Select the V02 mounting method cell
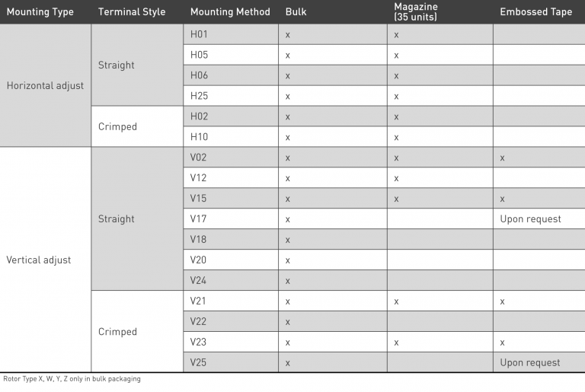 (199, 158)
